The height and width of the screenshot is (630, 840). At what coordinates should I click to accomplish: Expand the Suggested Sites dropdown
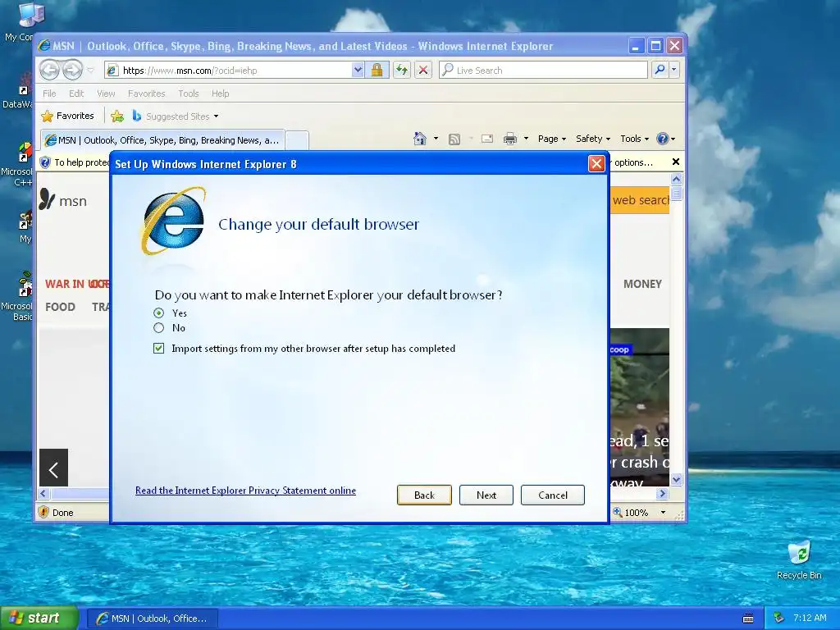point(216,116)
